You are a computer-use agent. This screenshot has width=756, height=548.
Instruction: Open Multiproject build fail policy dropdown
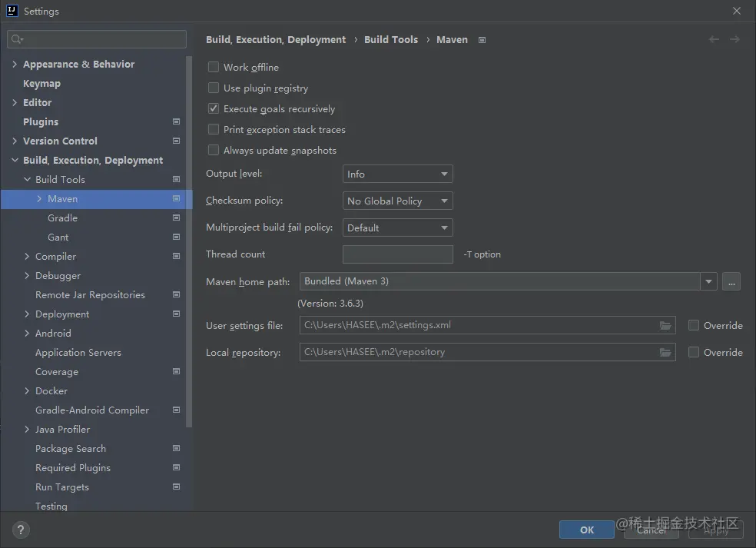point(397,228)
